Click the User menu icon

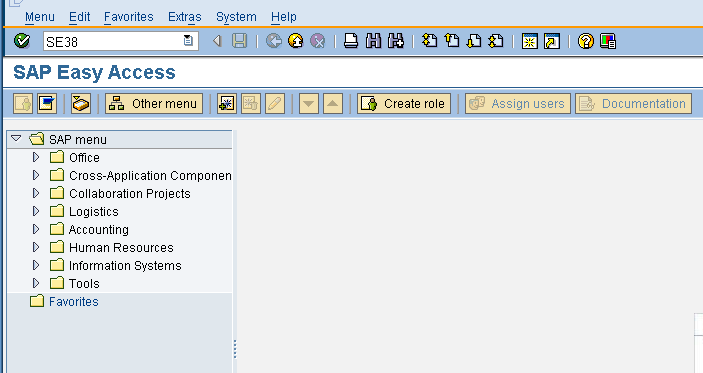(x=23, y=104)
